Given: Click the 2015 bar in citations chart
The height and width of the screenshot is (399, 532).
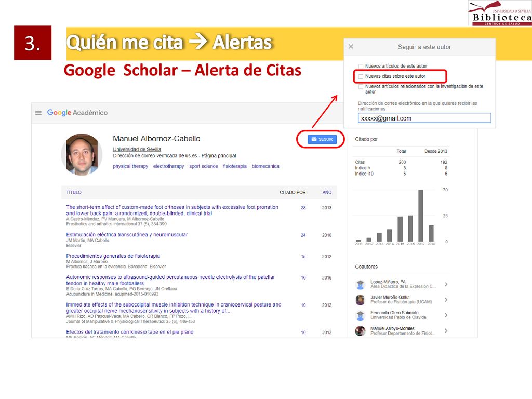Looking at the screenshot, I should [400, 229].
